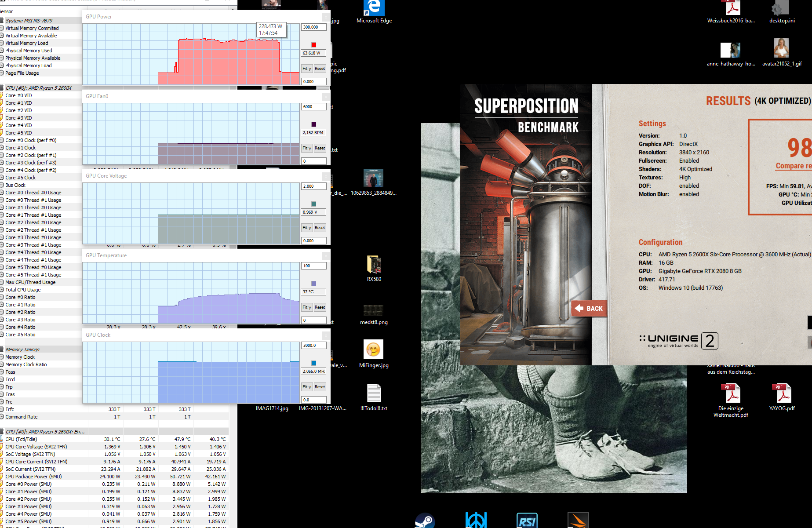Edit the GPU Power maximum value 300.000
Viewport: 812px width, 528px height.
click(314, 27)
